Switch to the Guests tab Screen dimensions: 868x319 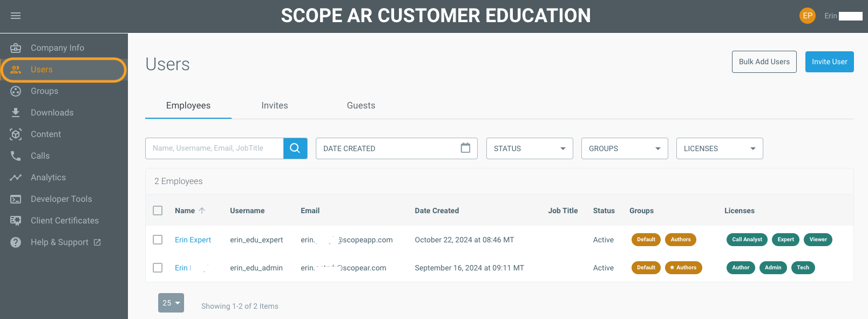pos(361,106)
